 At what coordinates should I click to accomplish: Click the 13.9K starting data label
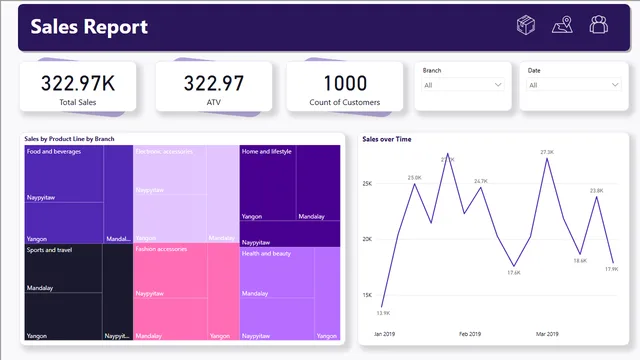click(383, 313)
